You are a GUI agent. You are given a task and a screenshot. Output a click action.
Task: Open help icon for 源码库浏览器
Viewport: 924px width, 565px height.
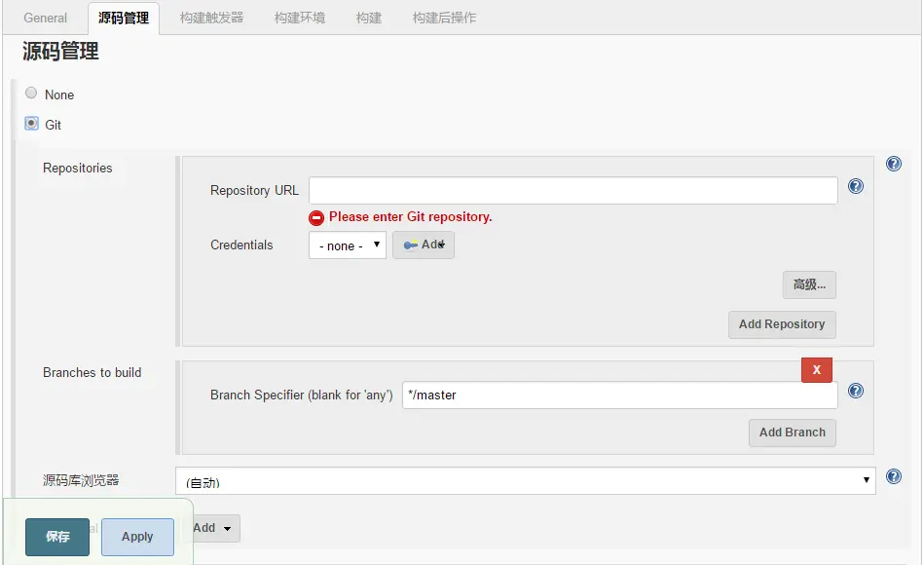[x=894, y=476]
